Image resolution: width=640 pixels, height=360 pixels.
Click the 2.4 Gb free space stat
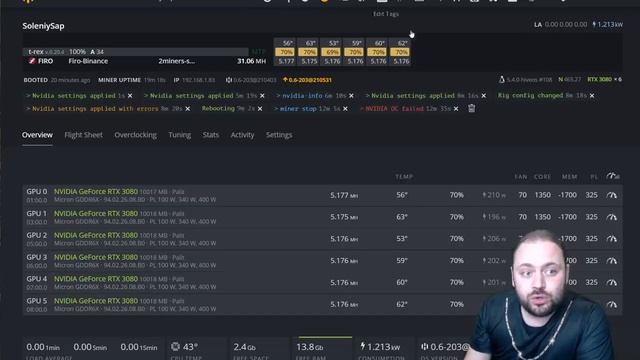pyautogui.click(x=244, y=347)
